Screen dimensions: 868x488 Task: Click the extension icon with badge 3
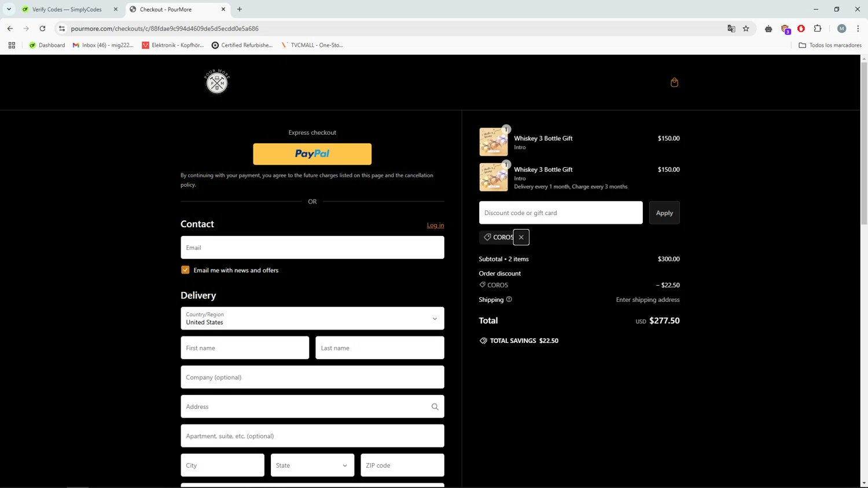coord(785,29)
